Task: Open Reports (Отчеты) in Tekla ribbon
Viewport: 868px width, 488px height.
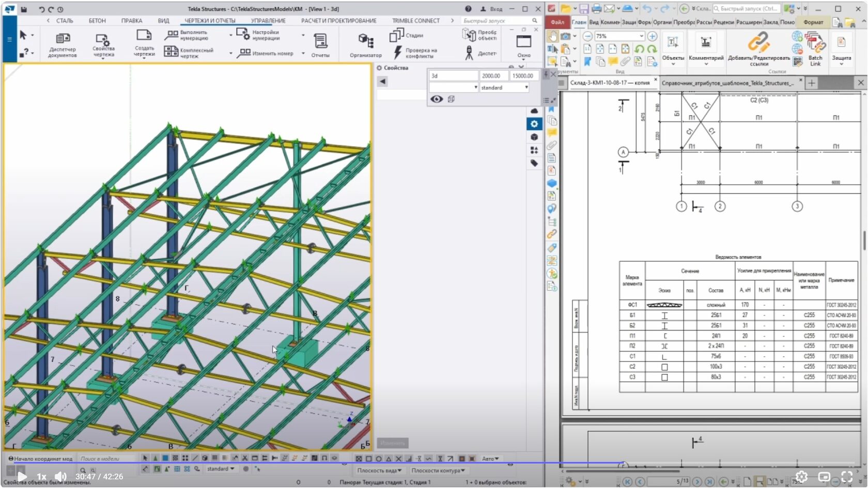Action: coord(320,45)
